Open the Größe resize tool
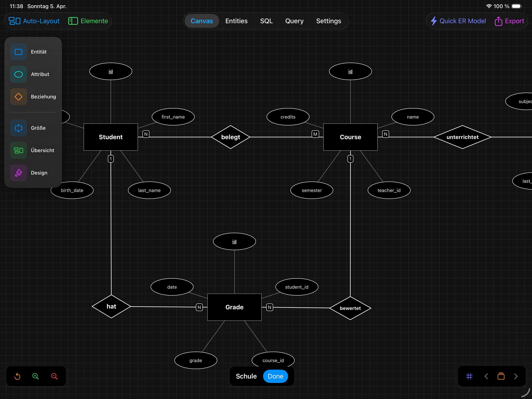Image resolution: width=532 pixels, height=399 pixels. click(19, 128)
